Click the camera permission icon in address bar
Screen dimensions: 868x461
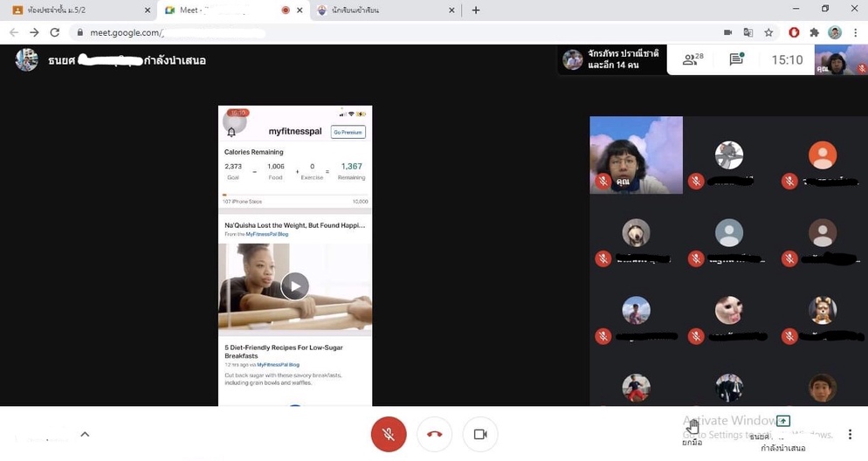point(727,32)
